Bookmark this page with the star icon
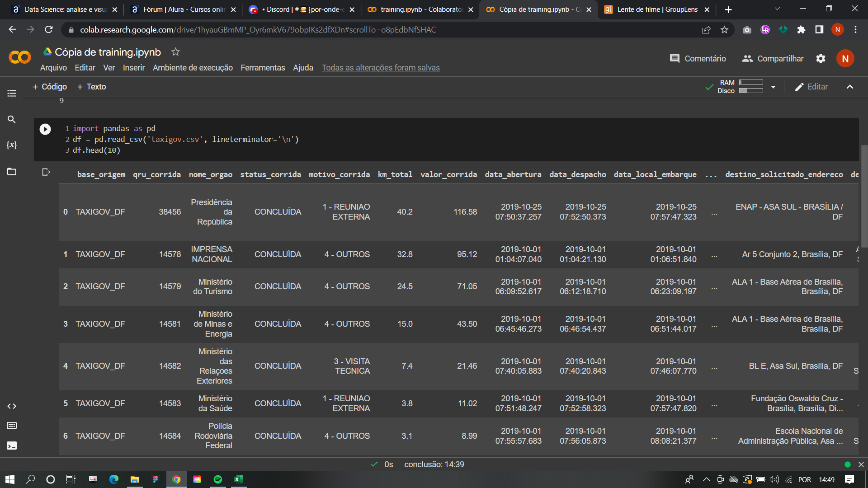The image size is (868, 488). [724, 30]
